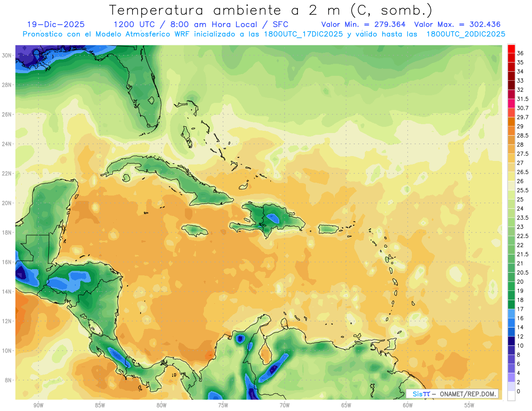Click the legend value '22.5'

pyautogui.click(x=523, y=236)
